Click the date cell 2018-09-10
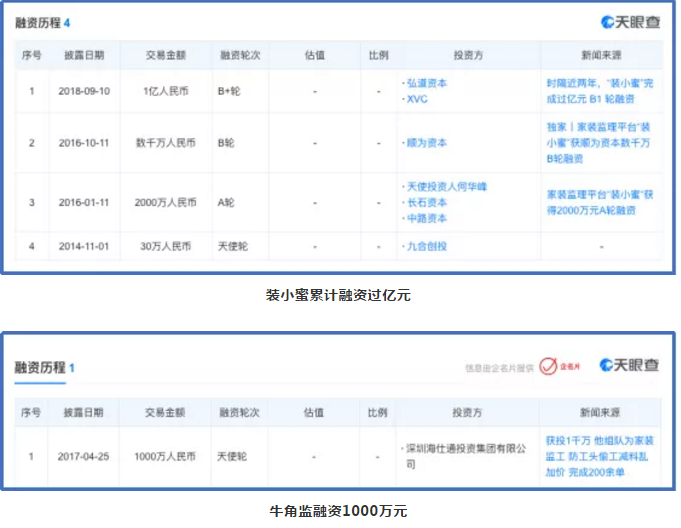 tap(84, 91)
